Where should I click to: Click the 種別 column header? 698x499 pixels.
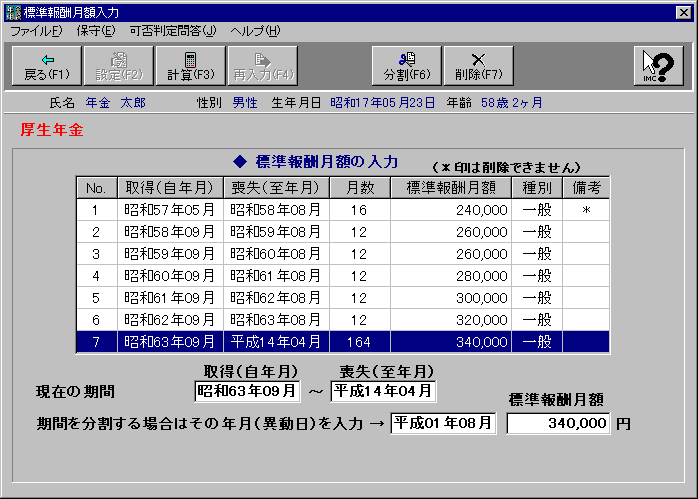[x=537, y=188]
